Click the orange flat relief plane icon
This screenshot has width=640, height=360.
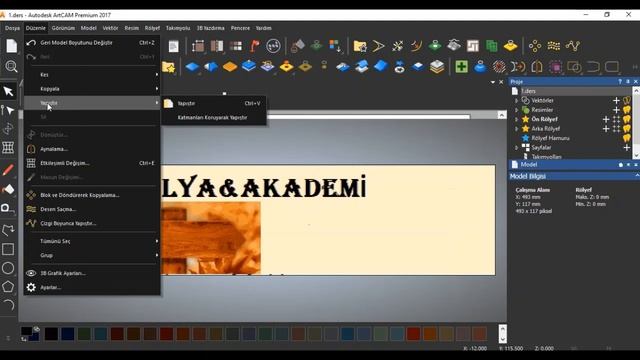click(x=230, y=67)
